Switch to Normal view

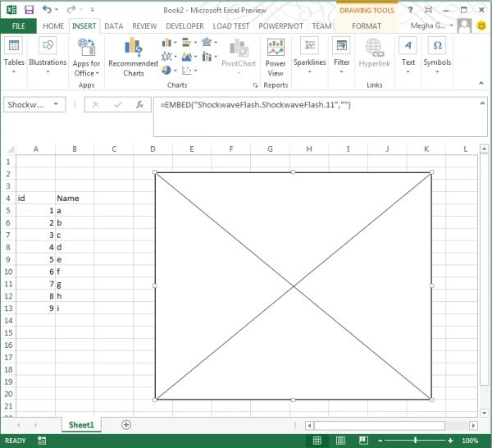click(317, 441)
